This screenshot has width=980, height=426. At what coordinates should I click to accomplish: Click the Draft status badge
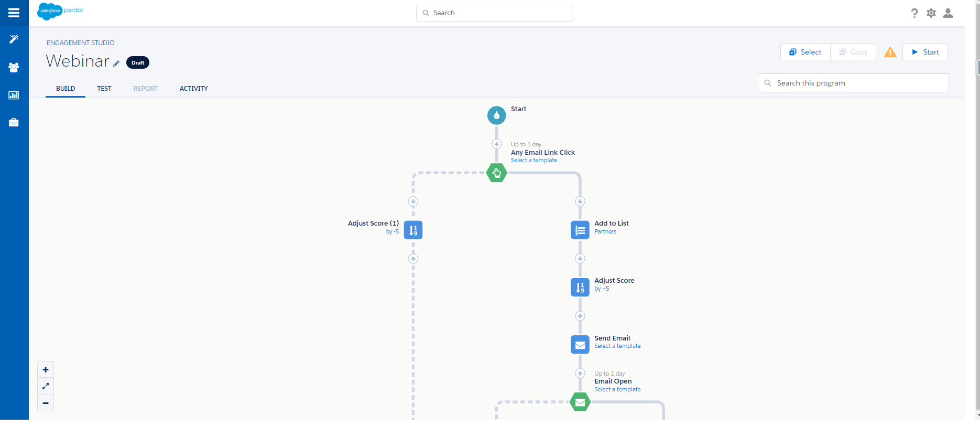pyautogui.click(x=138, y=62)
